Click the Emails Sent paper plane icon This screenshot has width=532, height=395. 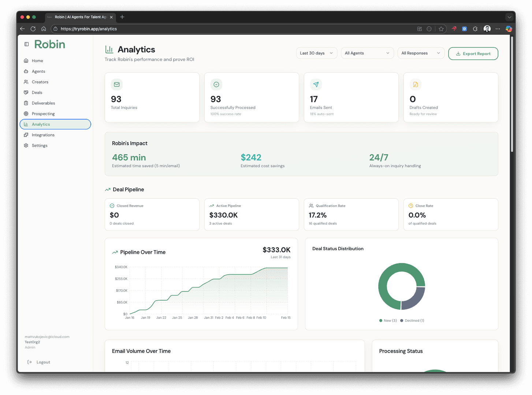point(316,84)
